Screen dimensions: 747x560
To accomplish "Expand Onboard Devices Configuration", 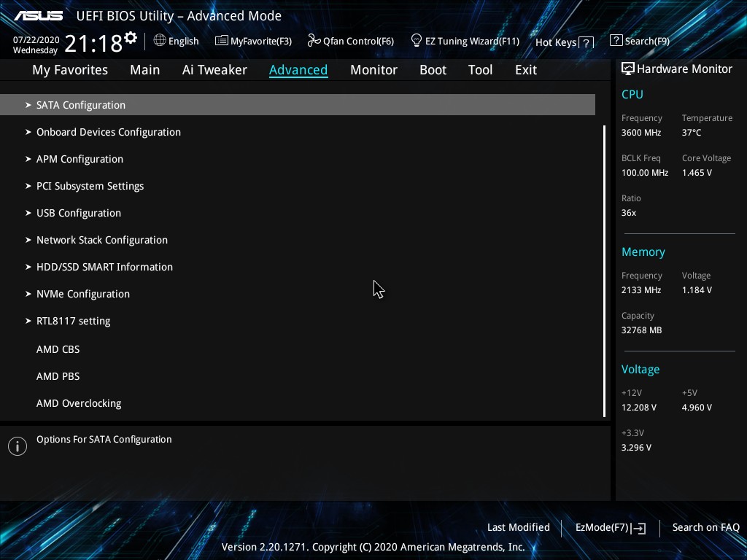I will click(x=108, y=132).
